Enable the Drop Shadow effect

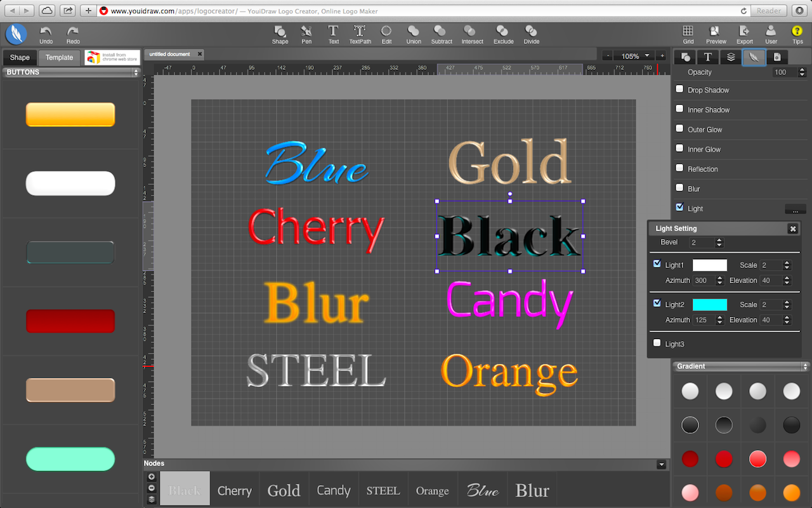(679, 90)
